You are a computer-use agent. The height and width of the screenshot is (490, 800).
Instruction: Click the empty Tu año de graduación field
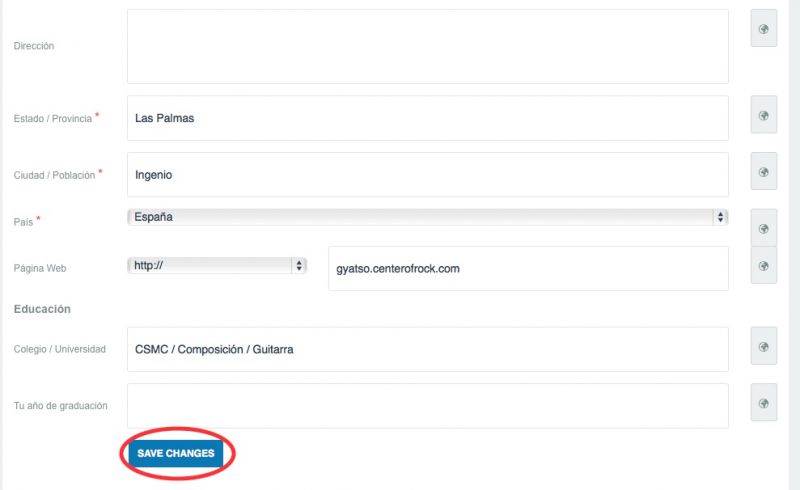click(x=428, y=406)
